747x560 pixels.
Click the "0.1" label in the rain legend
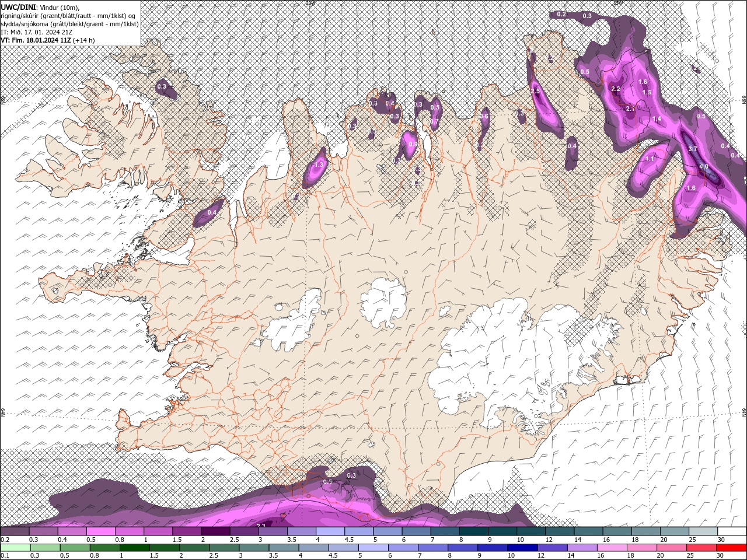(x=5, y=556)
